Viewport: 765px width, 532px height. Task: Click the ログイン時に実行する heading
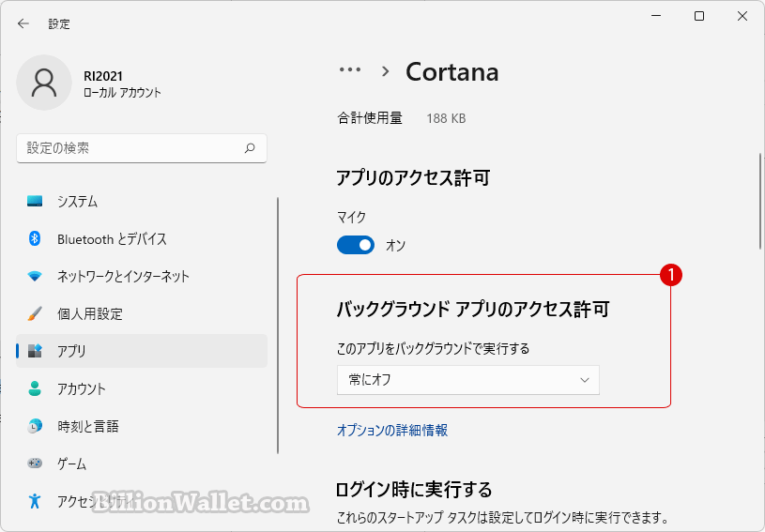click(414, 489)
